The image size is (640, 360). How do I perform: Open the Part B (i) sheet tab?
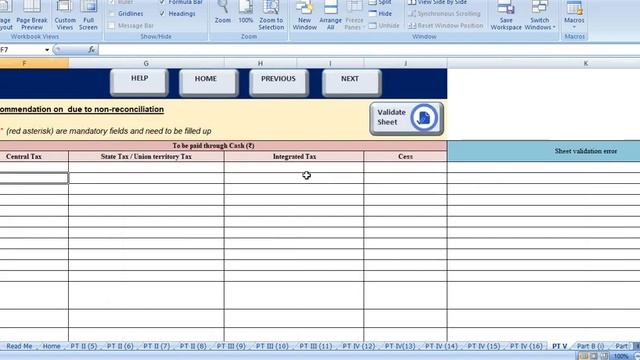click(590, 346)
